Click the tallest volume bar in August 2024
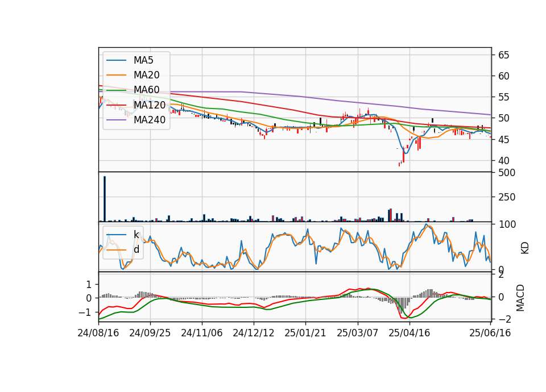The height and width of the screenshot is (392, 546). point(105,199)
